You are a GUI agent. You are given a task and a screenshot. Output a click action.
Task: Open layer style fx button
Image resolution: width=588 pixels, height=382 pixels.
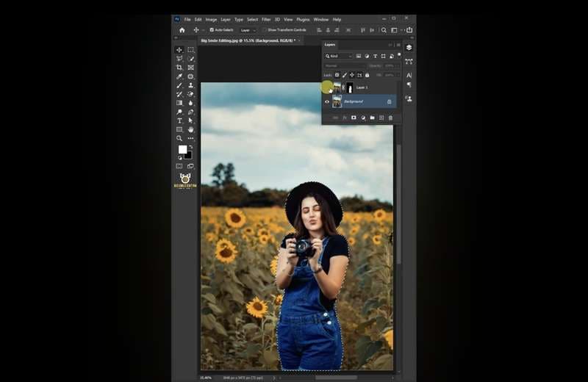pos(345,118)
